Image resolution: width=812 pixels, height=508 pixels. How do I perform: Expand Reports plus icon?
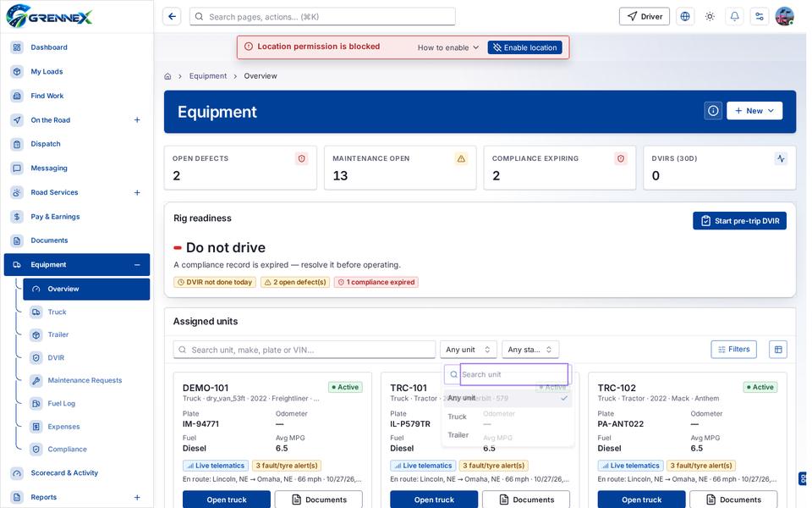137,498
